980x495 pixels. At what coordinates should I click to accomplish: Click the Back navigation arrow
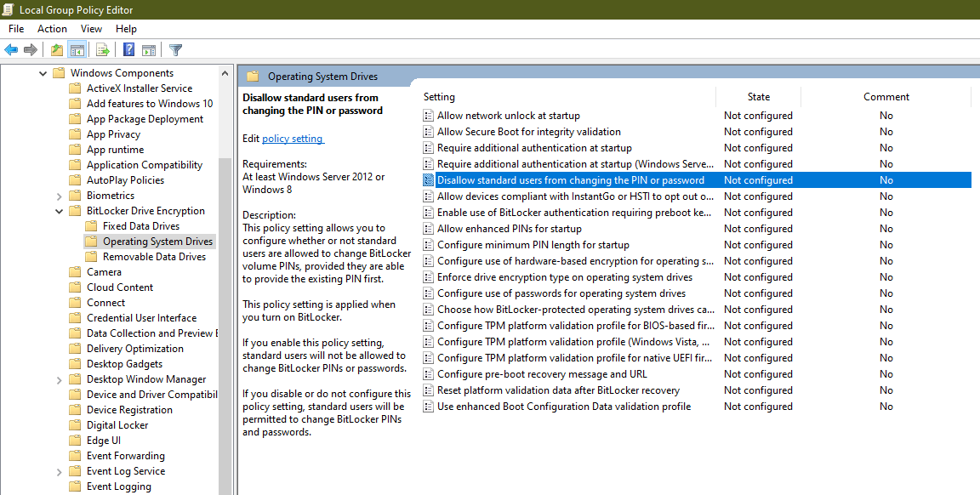pyautogui.click(x=11, y=49)
